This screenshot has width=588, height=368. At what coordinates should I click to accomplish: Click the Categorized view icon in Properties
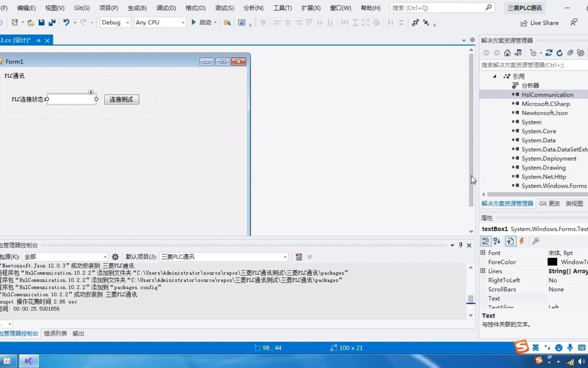[485, 241]
